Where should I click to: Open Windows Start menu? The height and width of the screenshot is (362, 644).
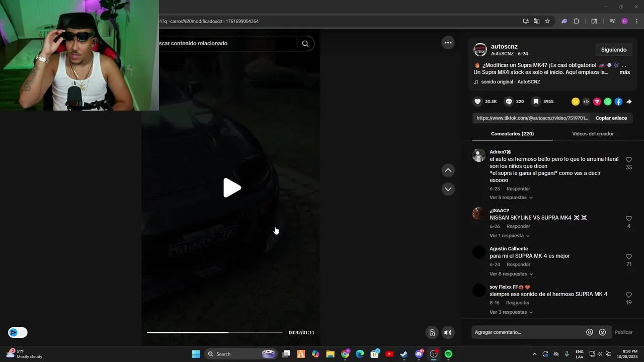[196, 354]
